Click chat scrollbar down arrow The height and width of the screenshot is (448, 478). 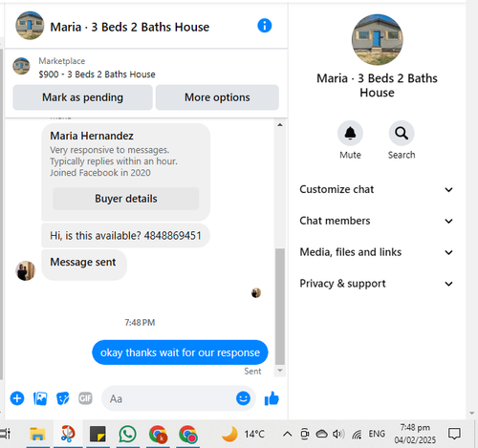(x=280, y=371)
